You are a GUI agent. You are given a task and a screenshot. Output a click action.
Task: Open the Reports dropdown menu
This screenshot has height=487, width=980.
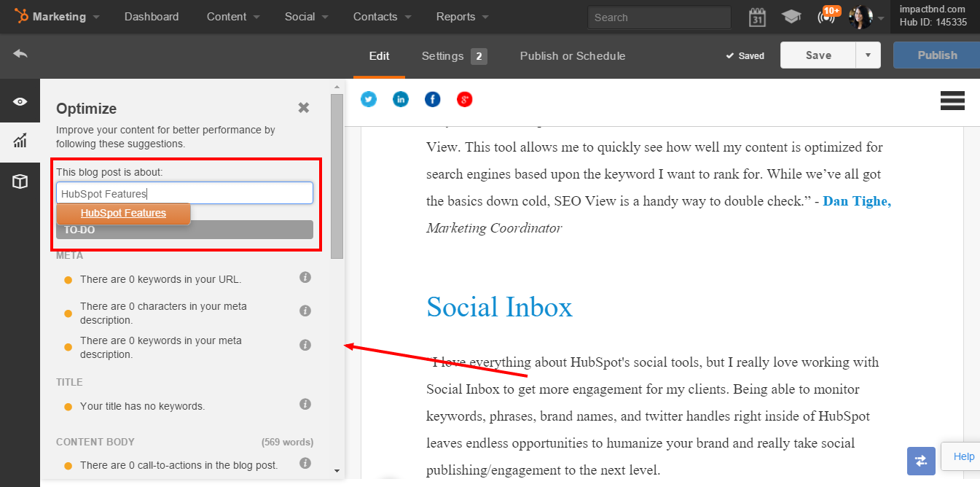point(463,16)
